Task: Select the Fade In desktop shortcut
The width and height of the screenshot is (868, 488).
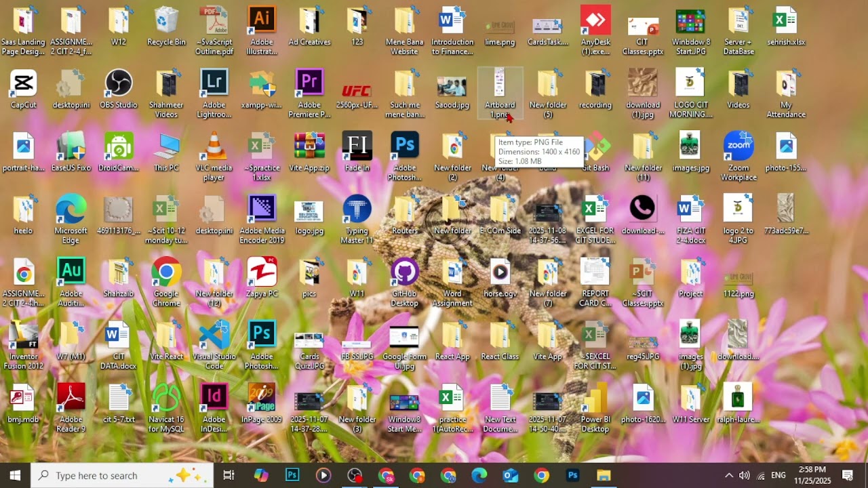Action: (x=357, y=152)
